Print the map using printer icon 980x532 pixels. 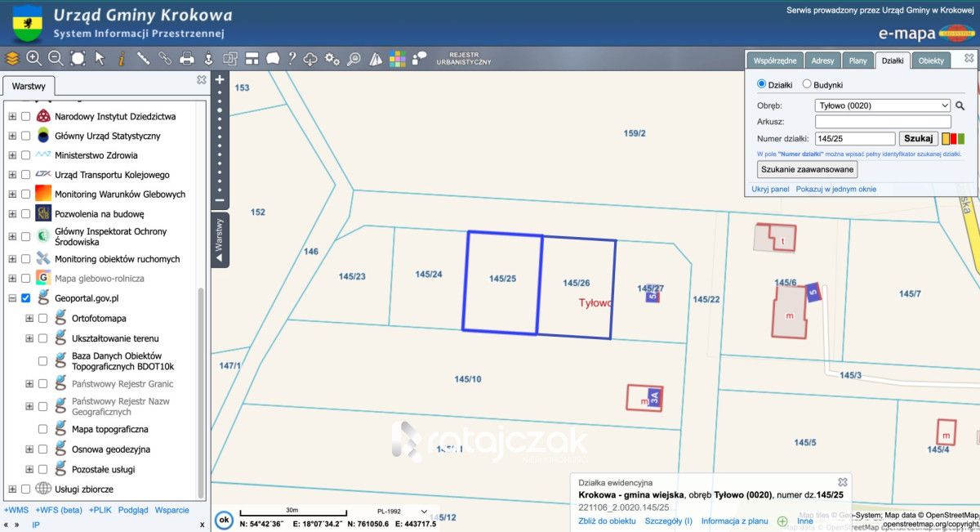point(187,58)
